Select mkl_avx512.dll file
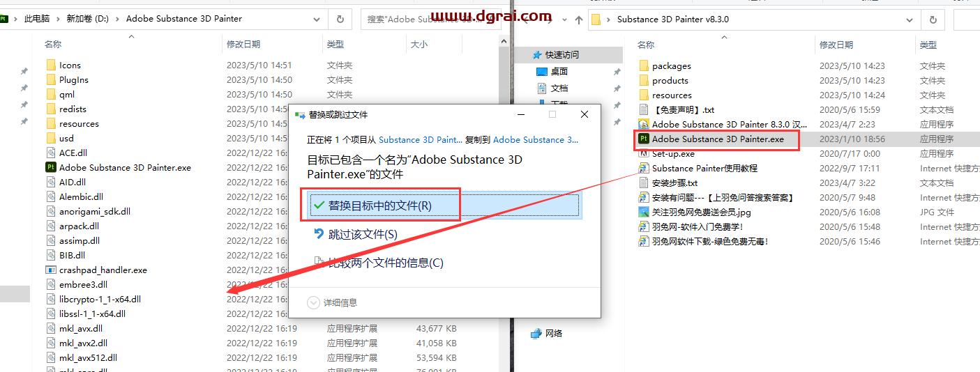 coord(88,357)
